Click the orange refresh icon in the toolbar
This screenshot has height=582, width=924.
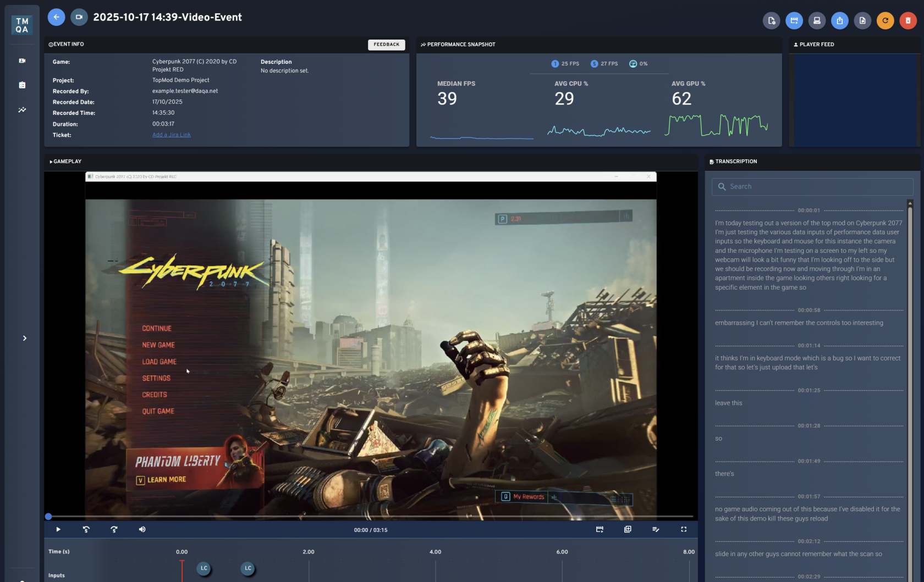click(x=885, y=20)
